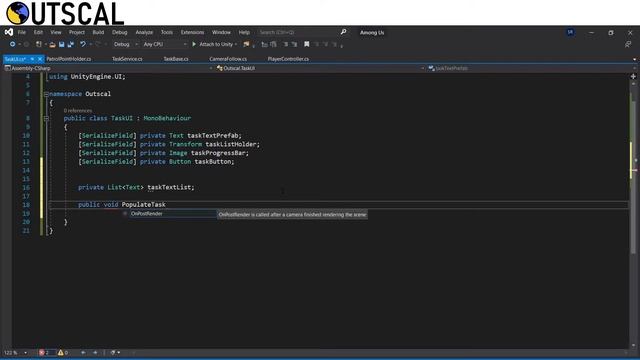Viewport: 640px width, 360px height.
Task: Click the red error count indicator
Action: pos(44,352)
